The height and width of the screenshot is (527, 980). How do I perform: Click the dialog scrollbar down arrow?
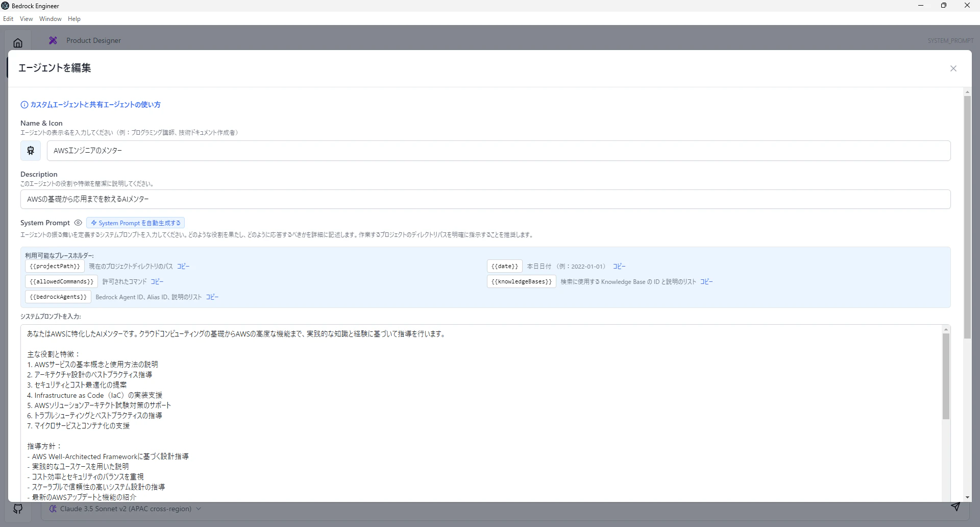(967, 497)
